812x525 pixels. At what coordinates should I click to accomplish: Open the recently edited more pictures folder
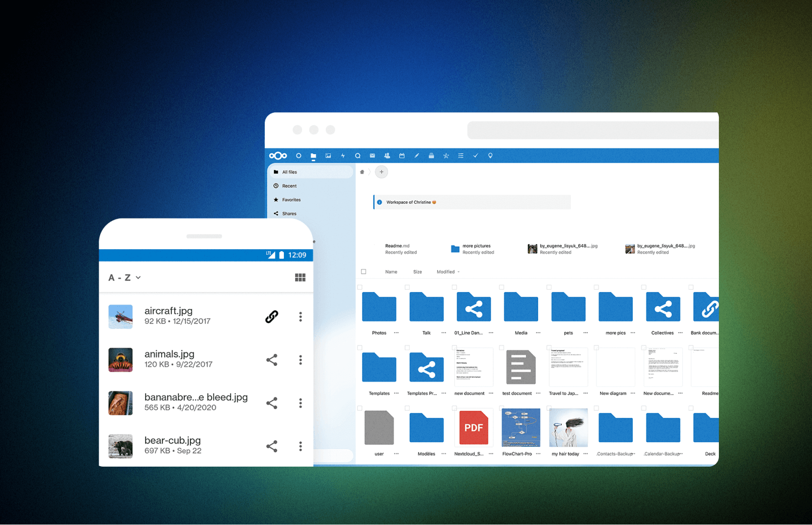coord(472,249)
